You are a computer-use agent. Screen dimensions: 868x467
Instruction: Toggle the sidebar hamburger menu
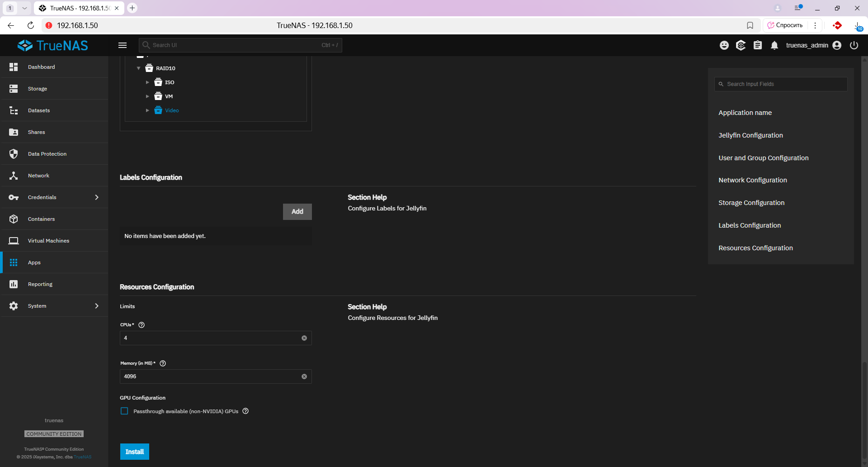pos(123,45)
